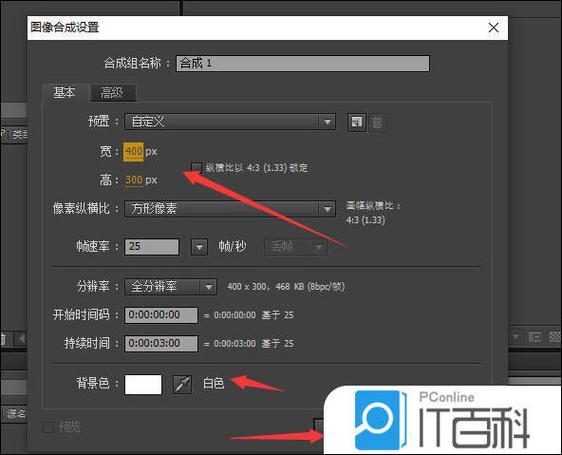Click the 400 x 300 resolution info text
Viewport: 562px width, 455px height.
(286, 286)
